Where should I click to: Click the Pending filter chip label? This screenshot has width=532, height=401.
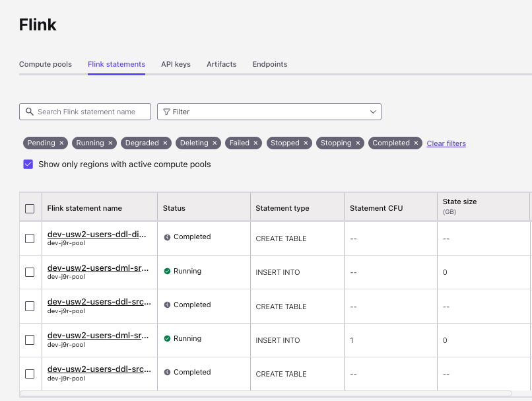pyautogui.click(x=41, y=143)
